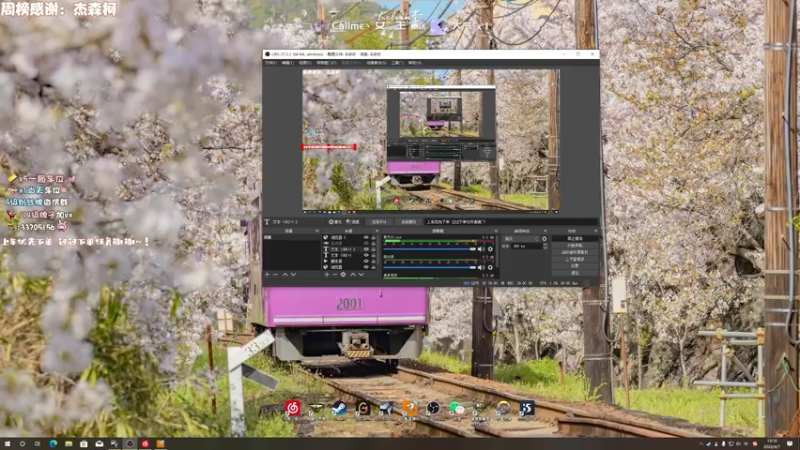
Task: Click 选择颜色 select color button
Action: click(409, 221)
